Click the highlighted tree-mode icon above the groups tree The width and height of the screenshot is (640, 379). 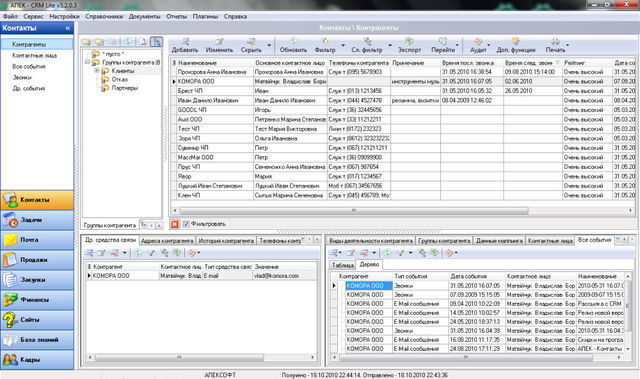(x=156, y=42)
